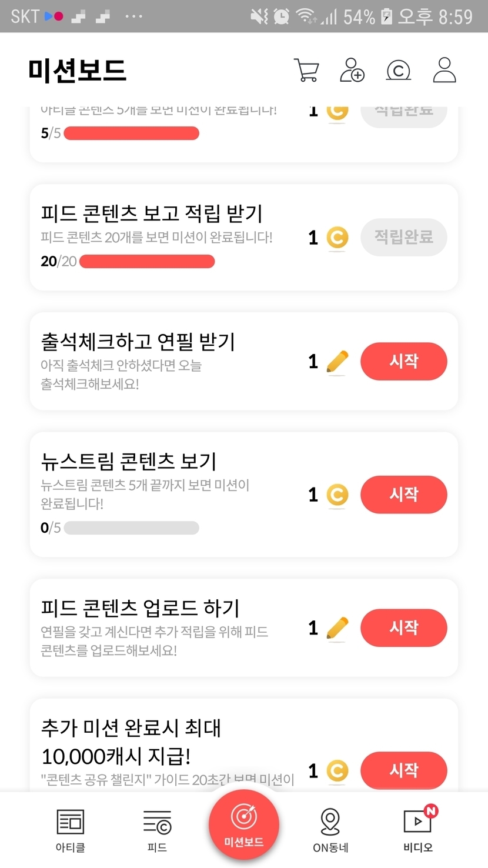Viewport: 488px width, 868px height.
Task: Start the 출석체크하고 연필 받기 mission
Action: point(403,361)
